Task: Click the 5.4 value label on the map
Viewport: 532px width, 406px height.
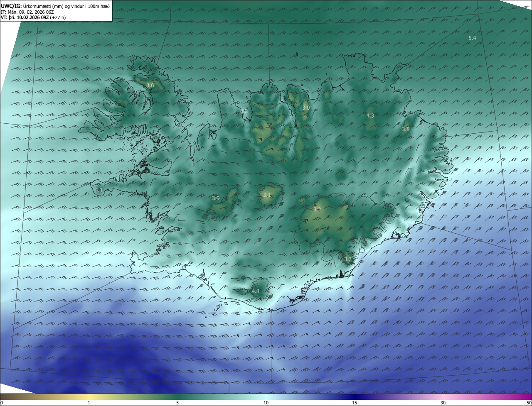Action: click(x=472, y=38)
